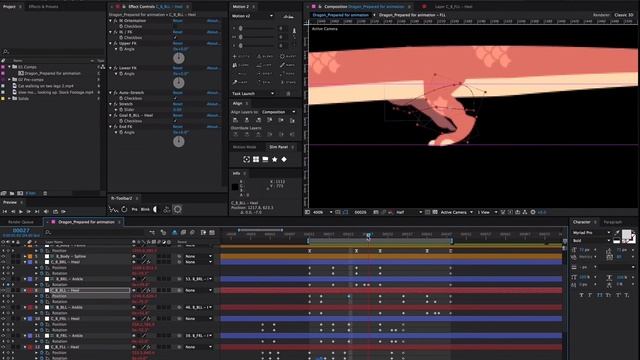The image size is (640, 360).
Task: Click the circular arrow icon in ft-Toolbar2
Action: [x=124, y=209]
